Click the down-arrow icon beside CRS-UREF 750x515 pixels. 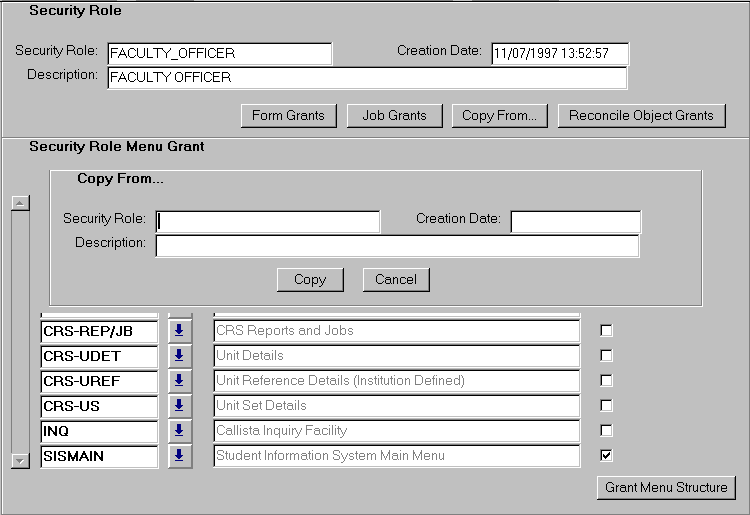(x=179, y=381)
